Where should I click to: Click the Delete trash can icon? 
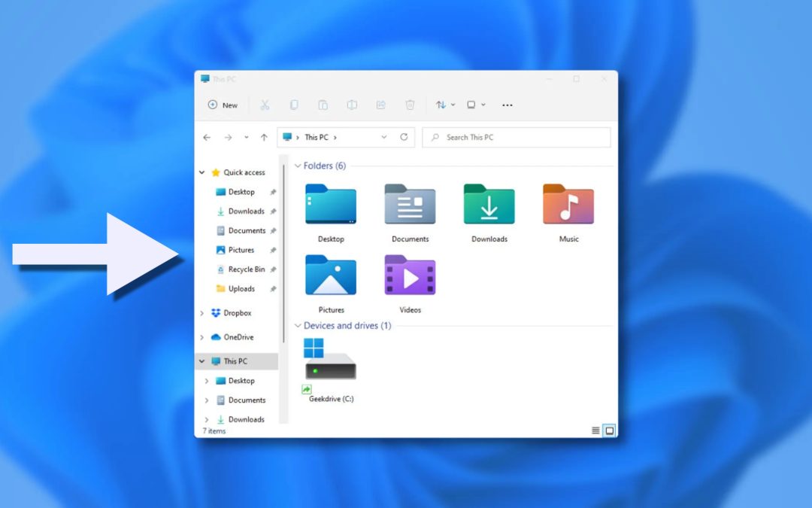click(410, 105)
